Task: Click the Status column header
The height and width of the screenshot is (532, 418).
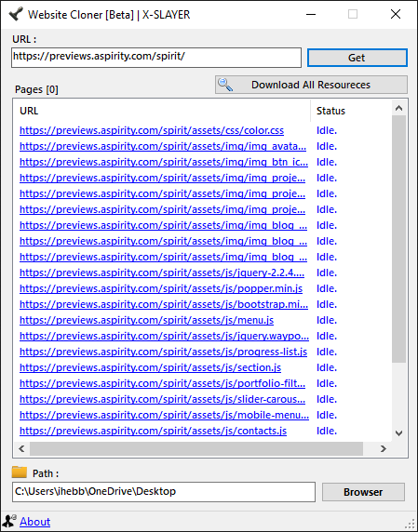Action: (351, 111)
